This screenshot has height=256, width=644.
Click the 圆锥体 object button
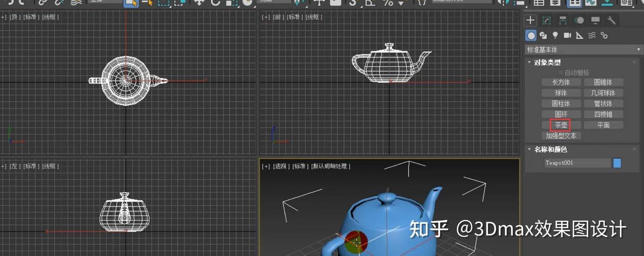pyautogui.click(x=603, y=82)
